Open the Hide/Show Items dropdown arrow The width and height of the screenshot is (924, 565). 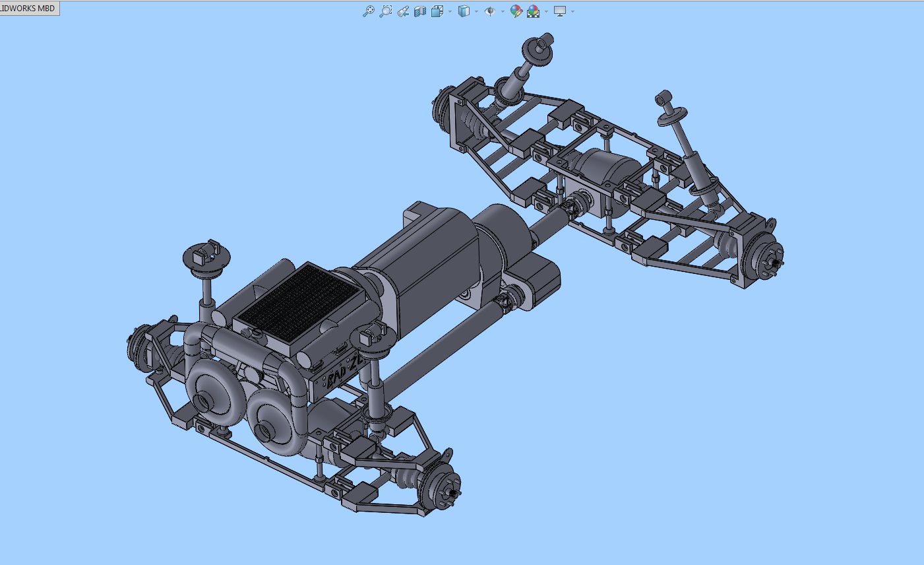pos(503,11)
